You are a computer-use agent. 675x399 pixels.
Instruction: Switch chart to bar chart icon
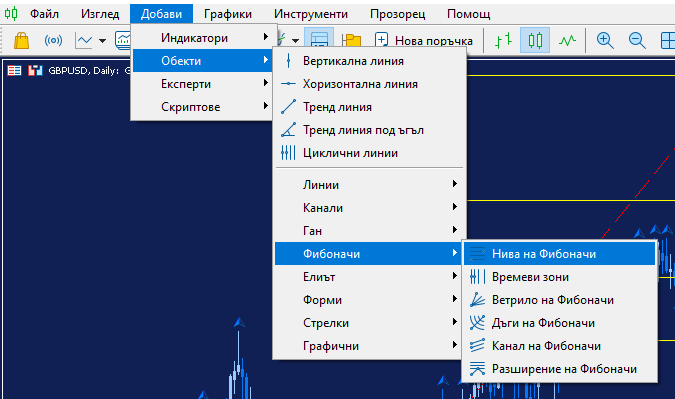pos(503,40)
